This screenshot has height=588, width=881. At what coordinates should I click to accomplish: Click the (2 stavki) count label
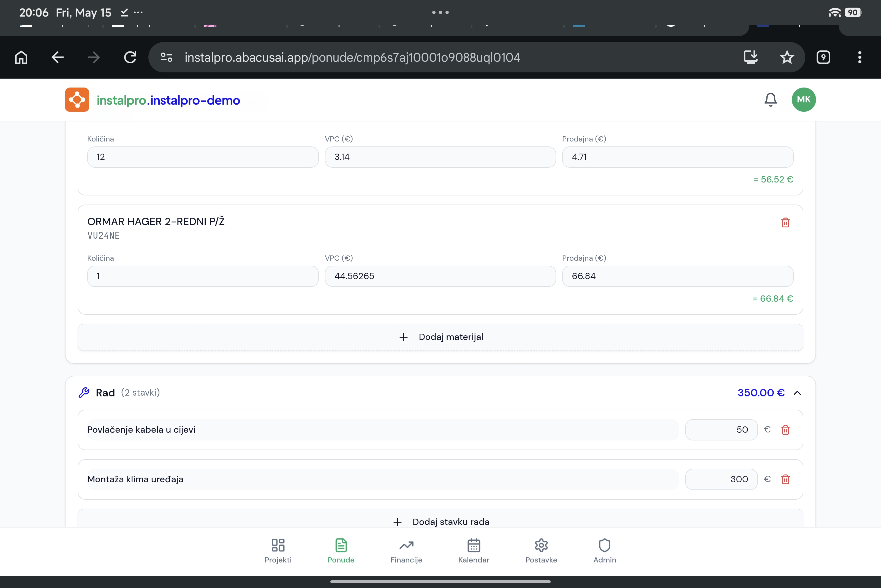[x=140, y=393]
